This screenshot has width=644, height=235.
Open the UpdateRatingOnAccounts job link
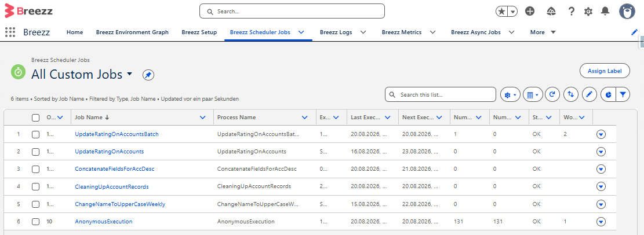click(x=109, y=151)
